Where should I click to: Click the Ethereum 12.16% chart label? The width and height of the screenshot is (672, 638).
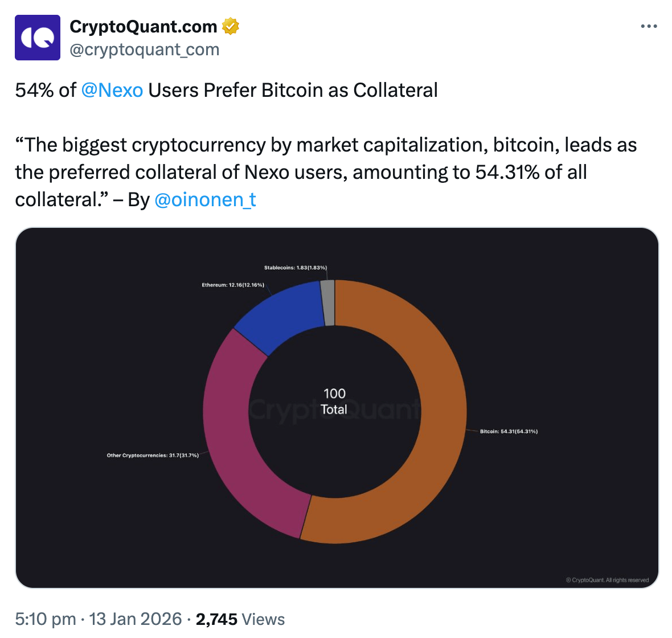233,285
